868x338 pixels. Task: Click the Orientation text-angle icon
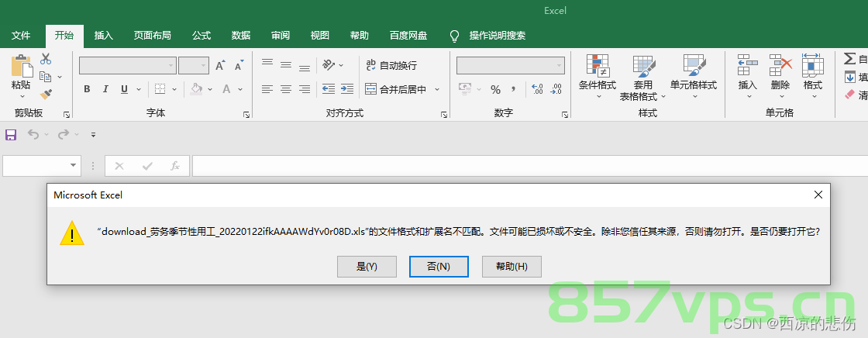point(329,65)
